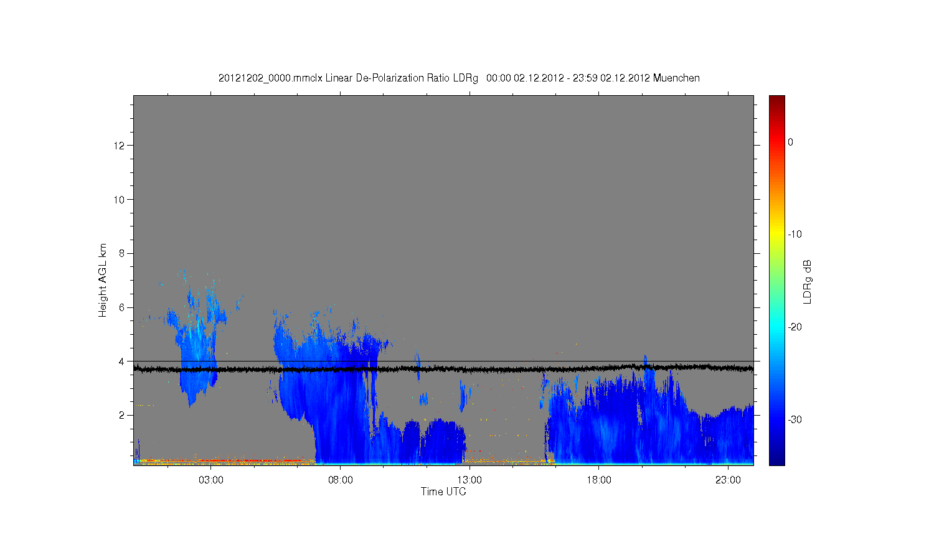Click the 'Height AGL km' y-axis label
Screen dimensions: 934x560
coord(103,280)
